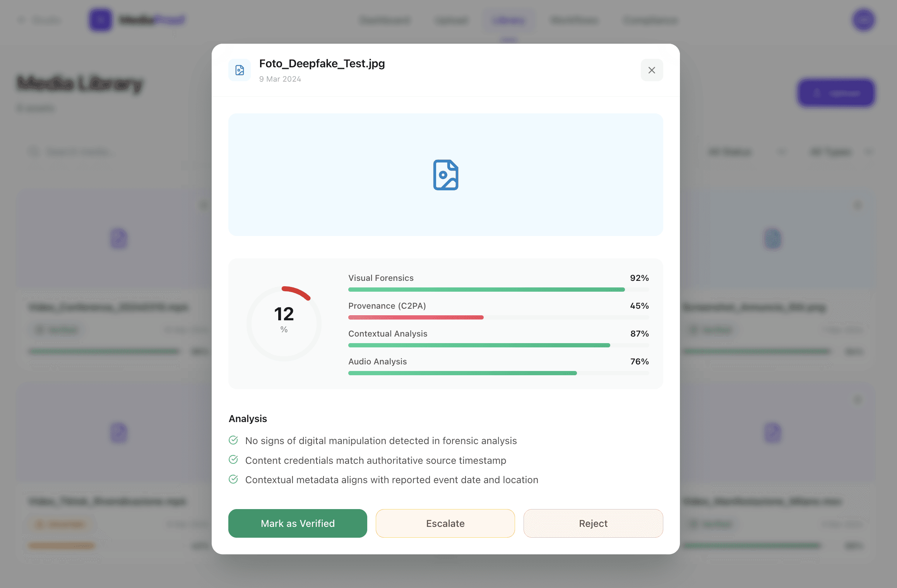Click the green checkmark beside the contextual metadata finding
897x588 pixels.
pyautogui.click(x=233, y=479)
